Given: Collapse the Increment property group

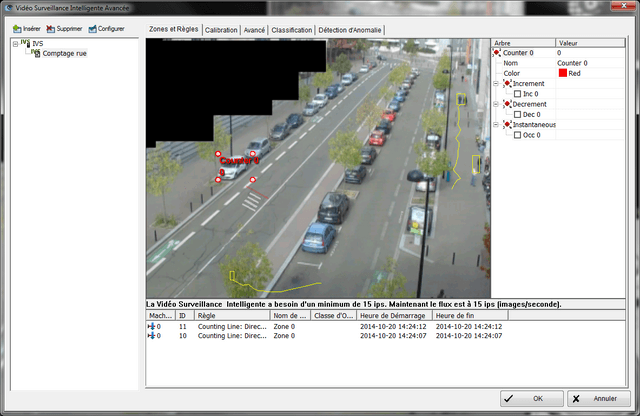Looking at the screenshot, I should 496,84.
